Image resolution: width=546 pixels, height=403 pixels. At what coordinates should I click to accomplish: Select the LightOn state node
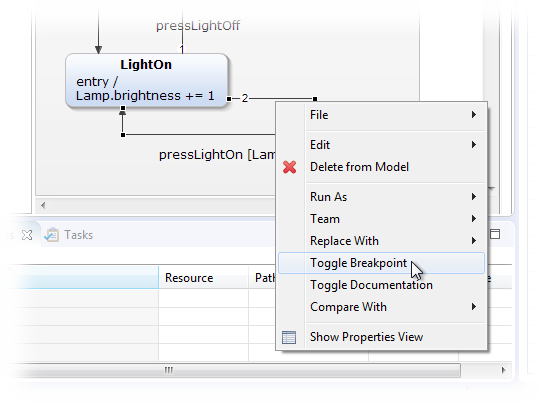tap(147, 80)
